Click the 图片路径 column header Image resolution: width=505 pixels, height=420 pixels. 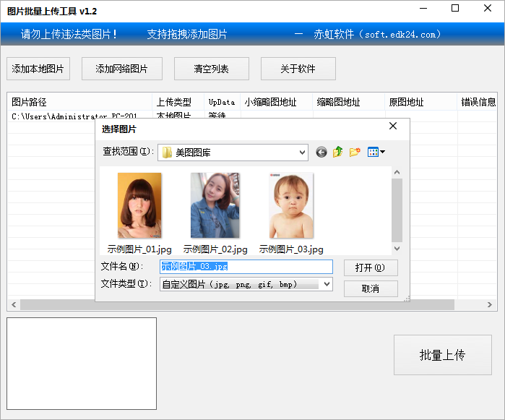coord(79,102)
